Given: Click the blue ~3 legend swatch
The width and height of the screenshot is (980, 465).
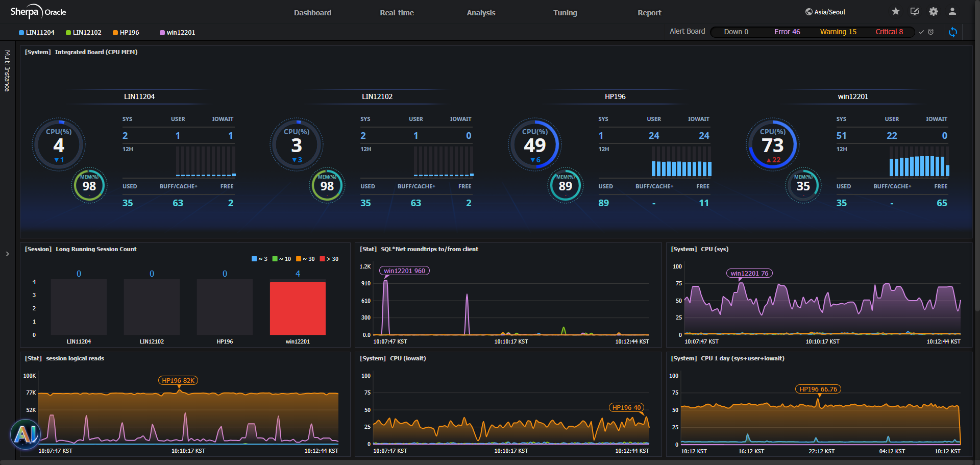Looking at the screenshot, I should coord(254,259).
